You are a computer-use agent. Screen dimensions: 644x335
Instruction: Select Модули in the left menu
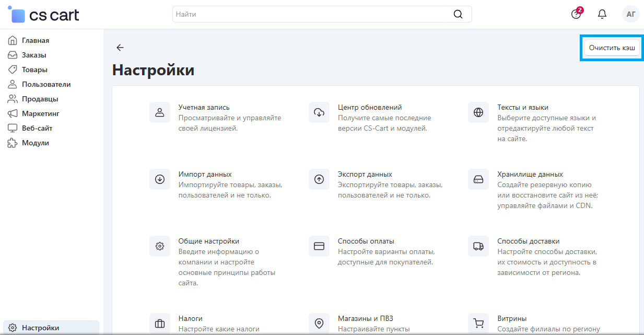tap(35, 143)
